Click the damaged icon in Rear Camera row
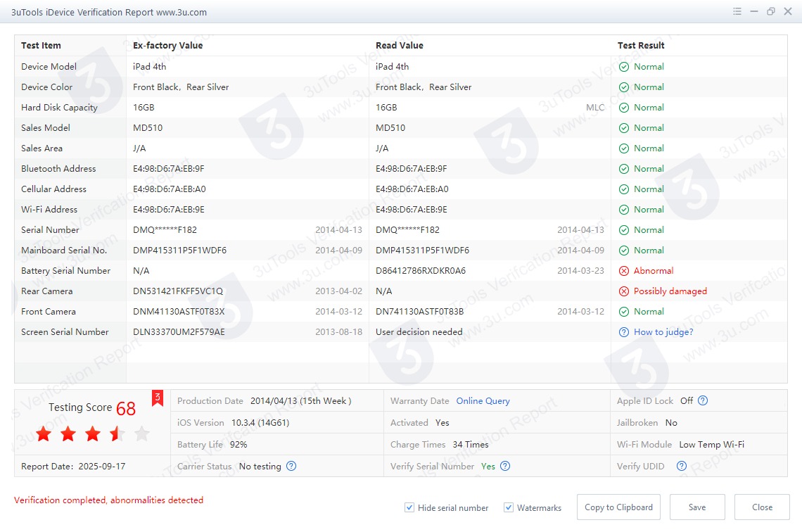Image resolution: width=802 pixels, height=532 pixels. coord(624,291)
